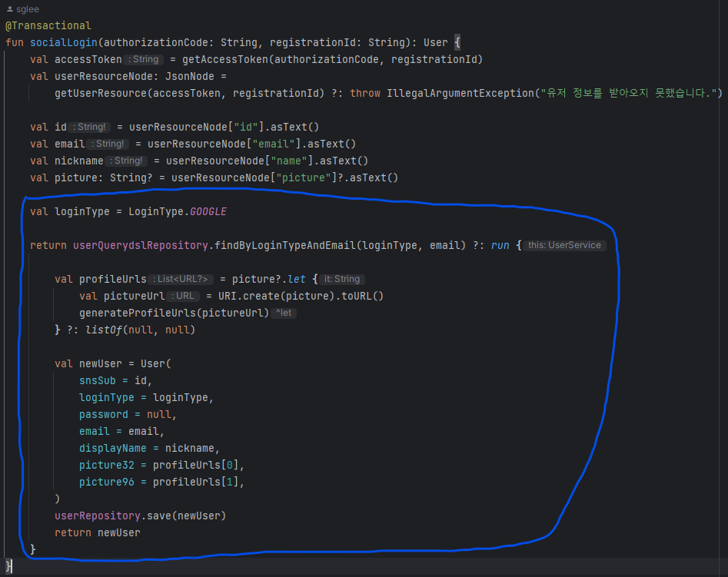Click the pictureUrl variable declaration
The height and width of the screenshot is (577, 728).
click(135, 296)
